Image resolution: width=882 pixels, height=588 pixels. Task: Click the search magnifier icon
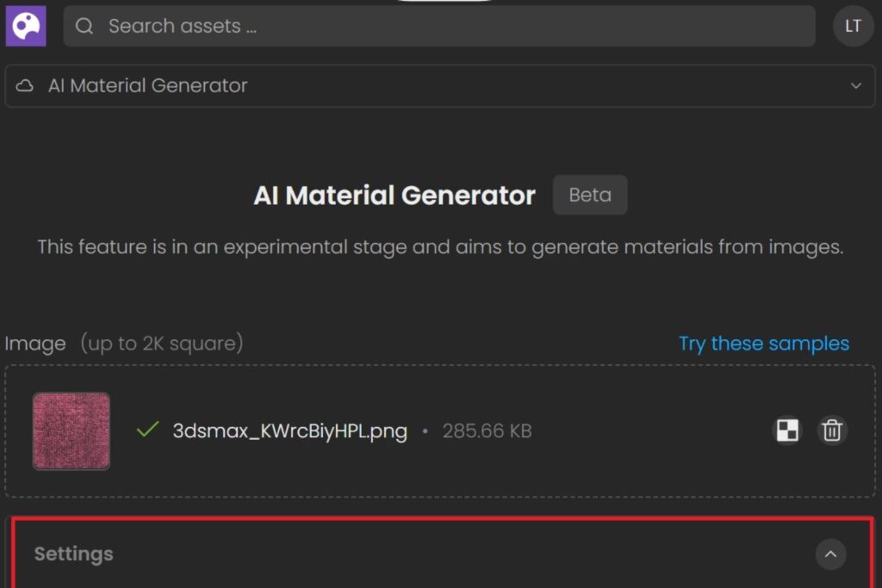(84, 26)
